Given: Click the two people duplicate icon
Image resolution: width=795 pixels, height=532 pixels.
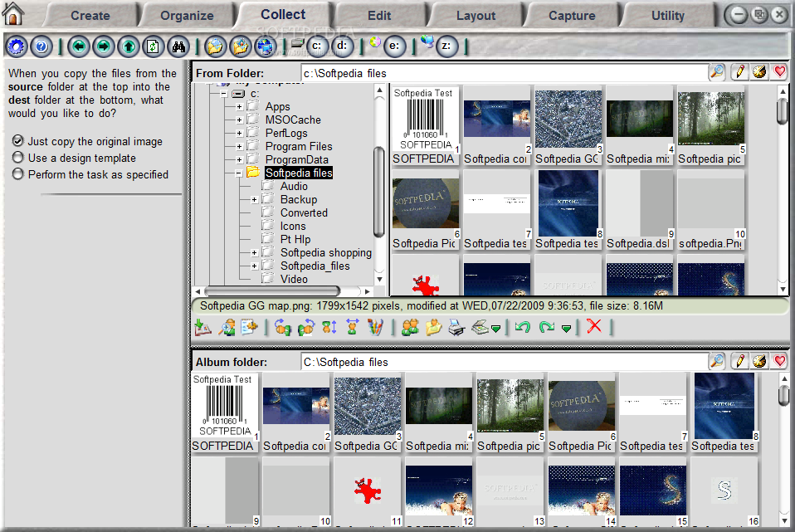Looking at the screenshot, I should point(410,327).
